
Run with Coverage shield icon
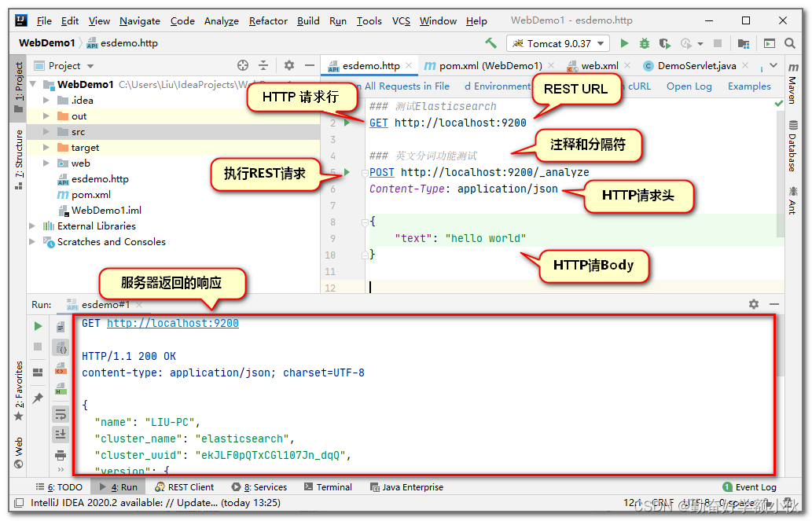click(665, 43)
